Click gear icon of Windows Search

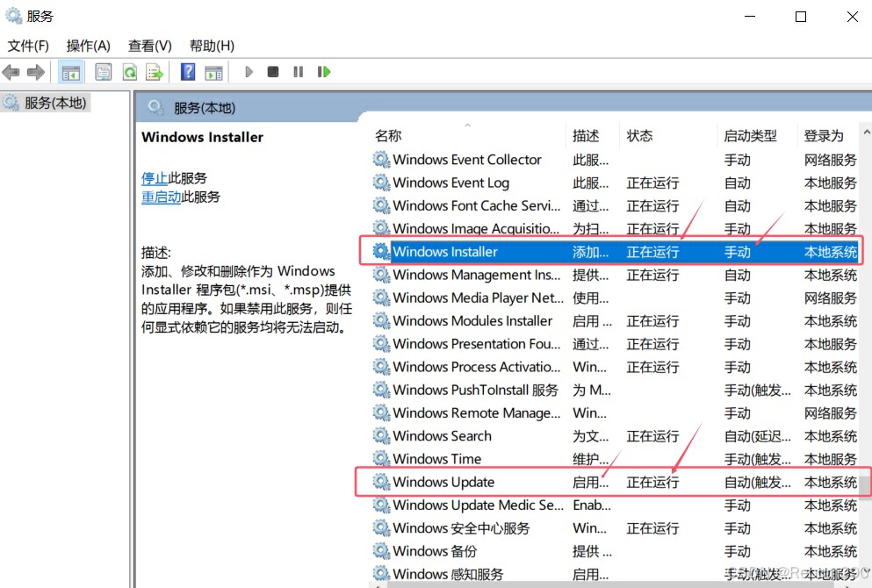click(381, 435)
